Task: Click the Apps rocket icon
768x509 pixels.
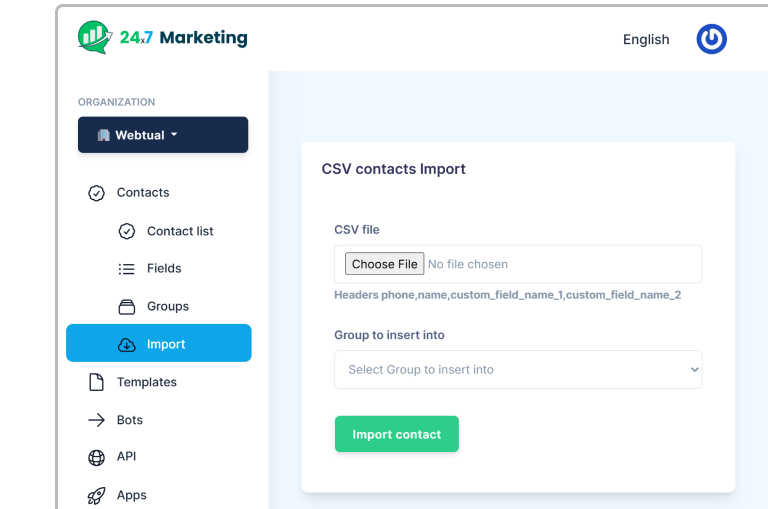Action: (96, 495)
